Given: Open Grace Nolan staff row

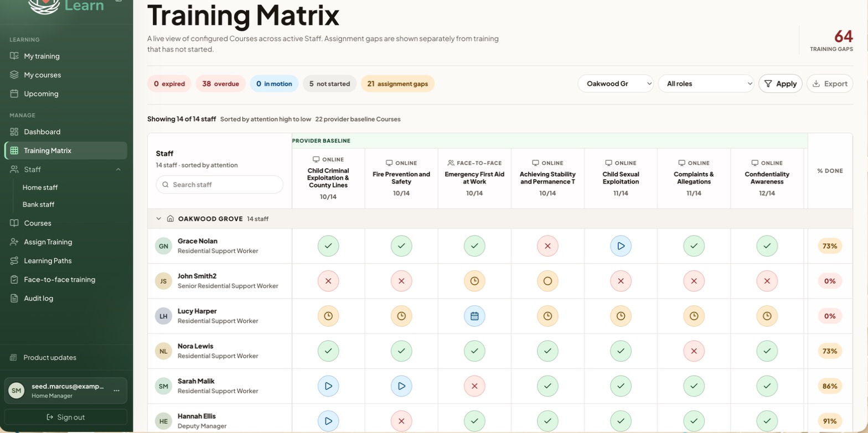Looking at the screenshot, I should tap(219, 246).
